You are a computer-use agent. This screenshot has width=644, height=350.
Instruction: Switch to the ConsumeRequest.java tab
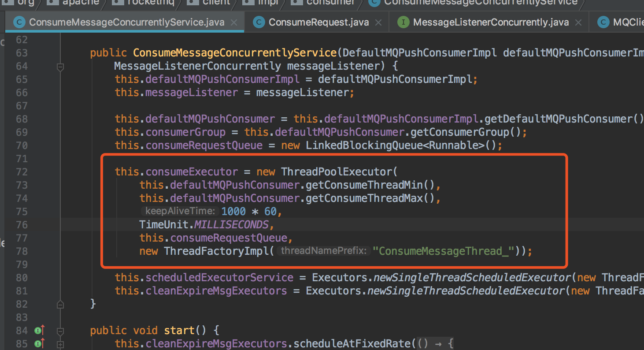click(317, 22)
